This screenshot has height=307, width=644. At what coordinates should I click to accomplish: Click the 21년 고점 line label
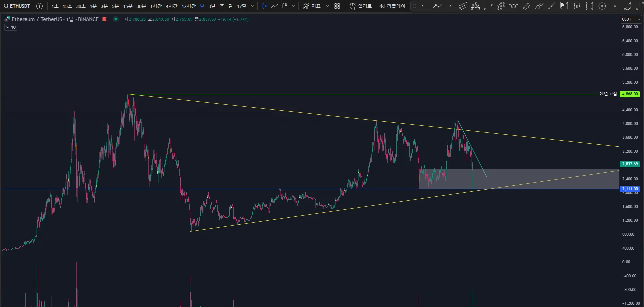click(x=608, y=94)
